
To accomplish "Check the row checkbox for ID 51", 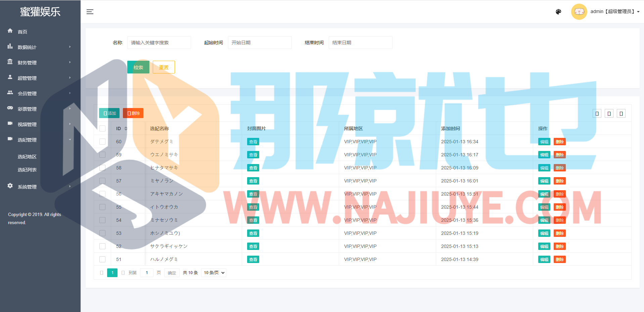I will tap(102, 259).
